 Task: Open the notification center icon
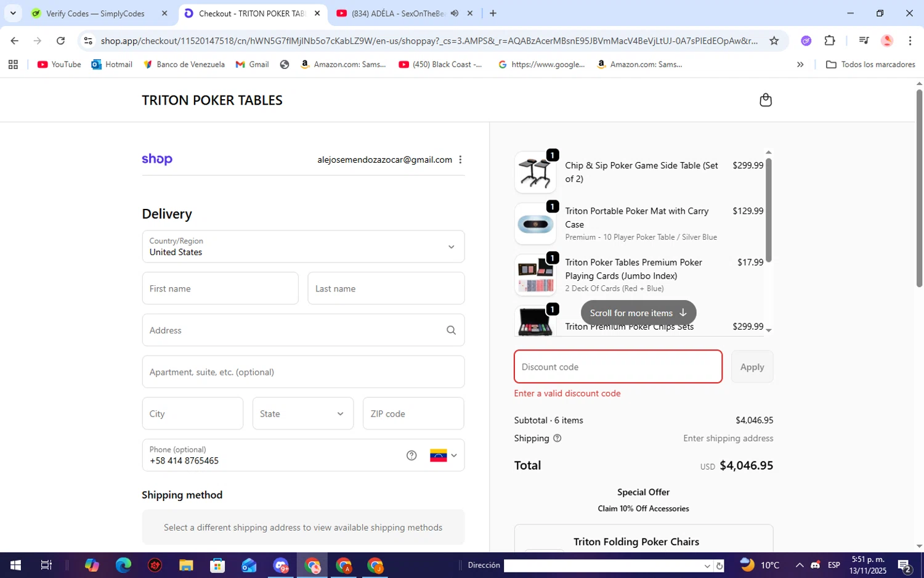[x=904, y=565]
